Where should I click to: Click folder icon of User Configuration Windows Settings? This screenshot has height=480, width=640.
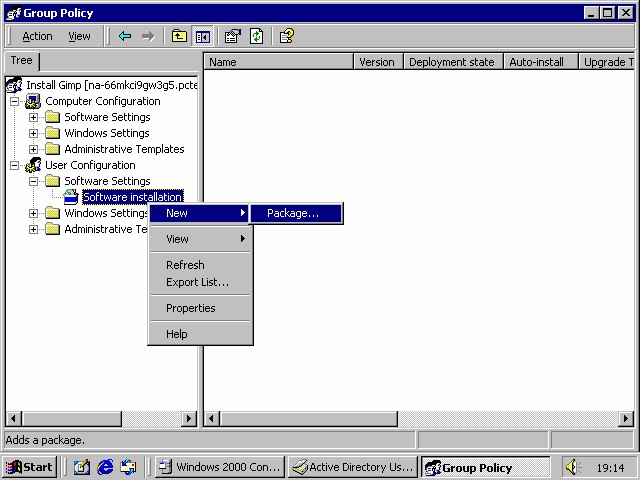[52, 213]
